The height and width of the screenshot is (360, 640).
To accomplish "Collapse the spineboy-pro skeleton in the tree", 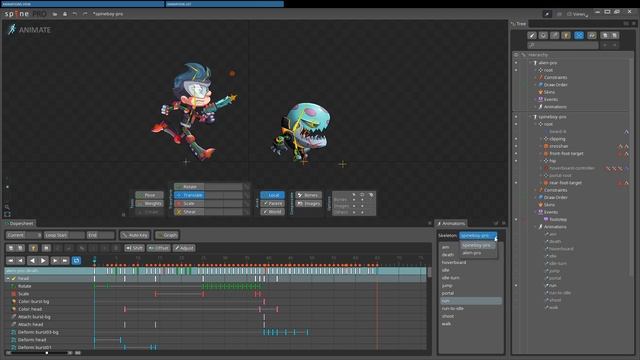I will pyautogui.click(x=530, y=117).
